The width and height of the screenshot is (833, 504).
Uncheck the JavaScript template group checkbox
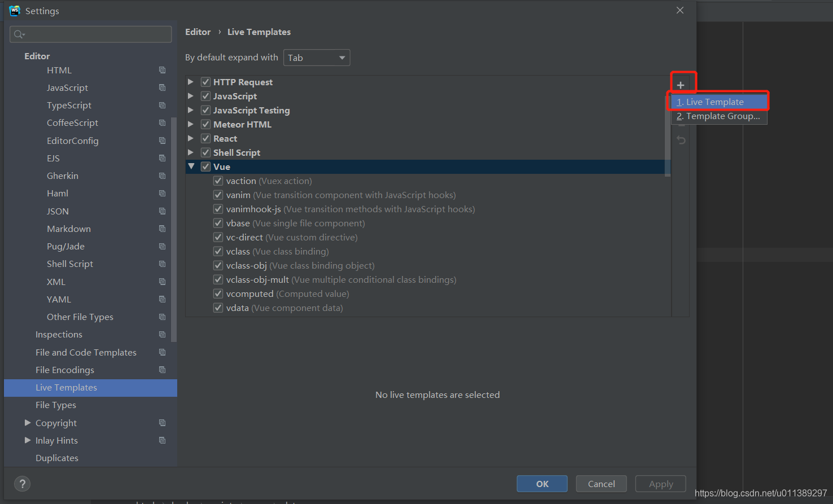point(205,96)
